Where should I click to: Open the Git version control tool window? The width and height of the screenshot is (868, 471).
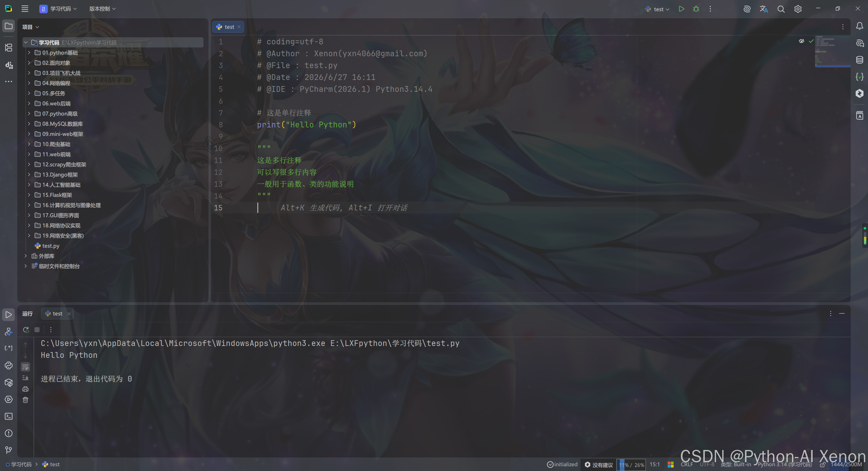point(9,450)
